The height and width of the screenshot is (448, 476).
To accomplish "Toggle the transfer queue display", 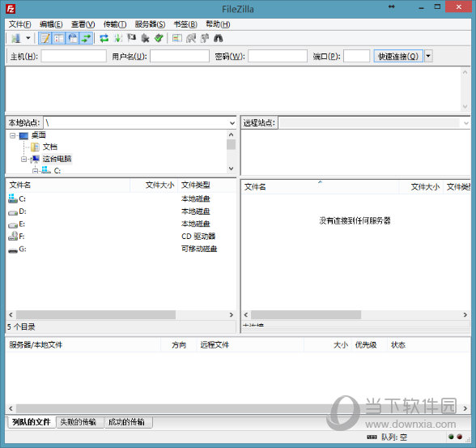I will pos(86,38).
